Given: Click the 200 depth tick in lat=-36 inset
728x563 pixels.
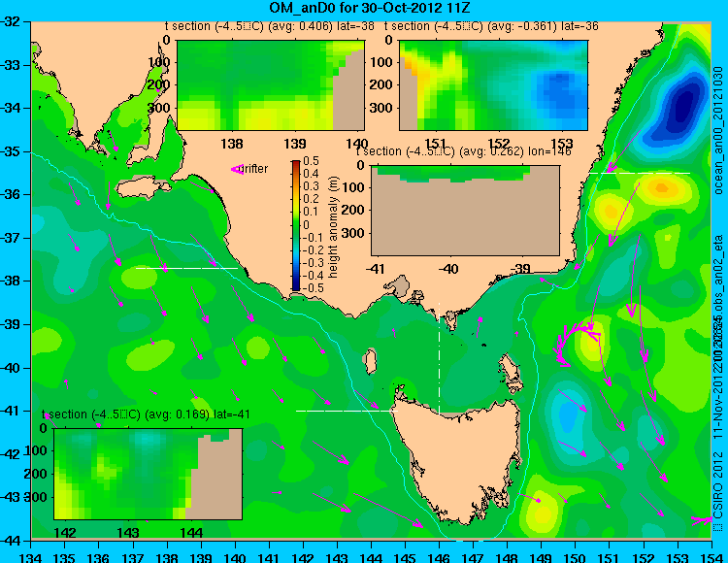Looking at the screenshot, I should (x=381, y=85).
